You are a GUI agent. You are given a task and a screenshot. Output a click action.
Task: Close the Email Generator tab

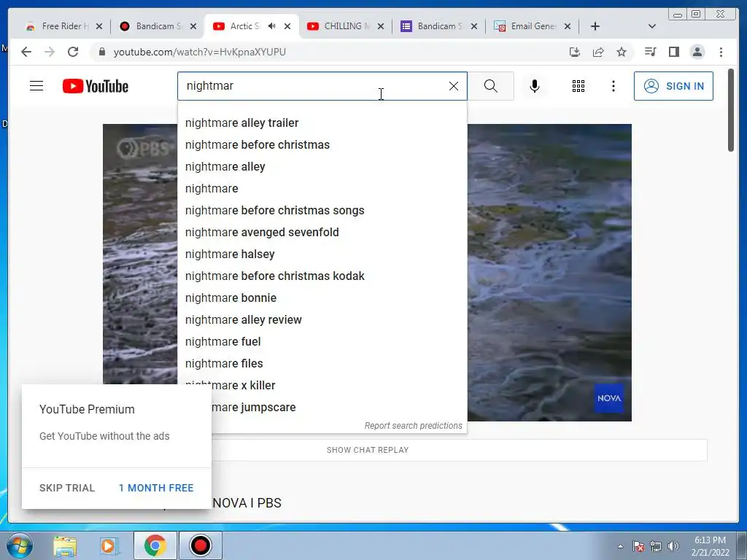point(568,26)
